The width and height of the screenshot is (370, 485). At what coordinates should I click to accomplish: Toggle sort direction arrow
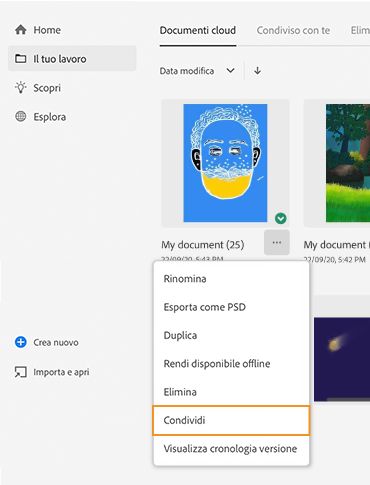coord(257,71)
